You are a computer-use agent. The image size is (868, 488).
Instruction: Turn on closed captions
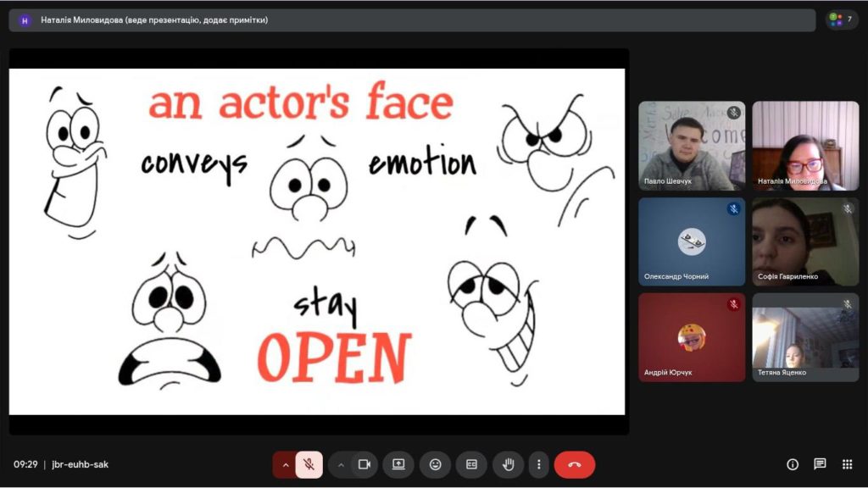point(471,464)
